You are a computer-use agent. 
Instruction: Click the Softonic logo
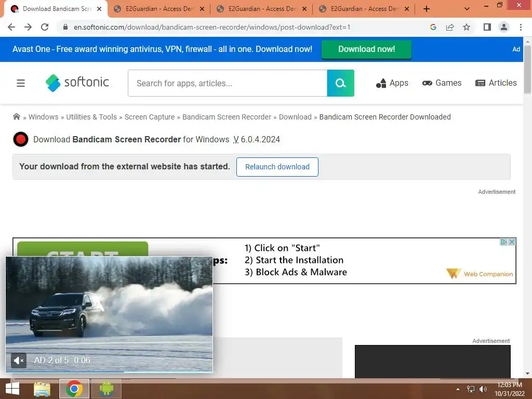(77, 83)
